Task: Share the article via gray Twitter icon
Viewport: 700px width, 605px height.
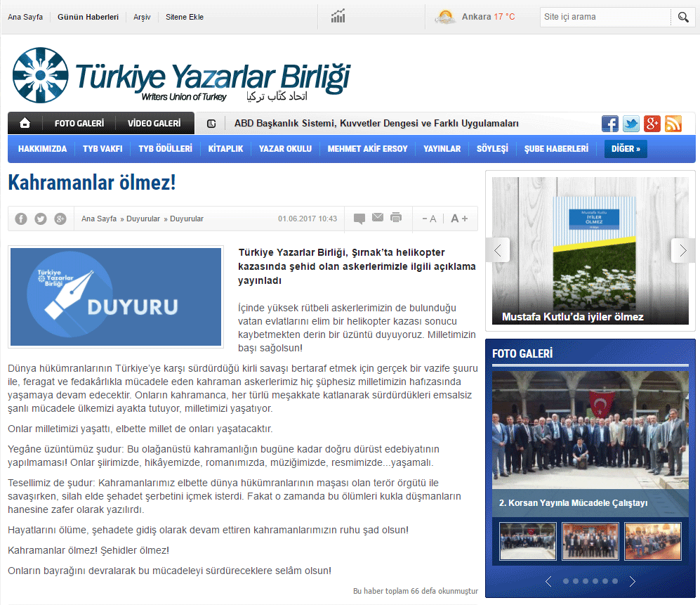Action: [x=41, y=219]
